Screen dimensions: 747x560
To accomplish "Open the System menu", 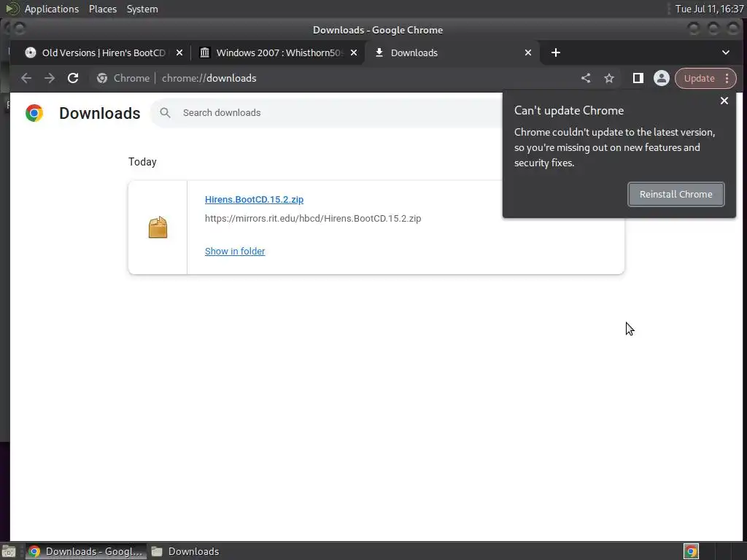I will [x=142, y=9].
